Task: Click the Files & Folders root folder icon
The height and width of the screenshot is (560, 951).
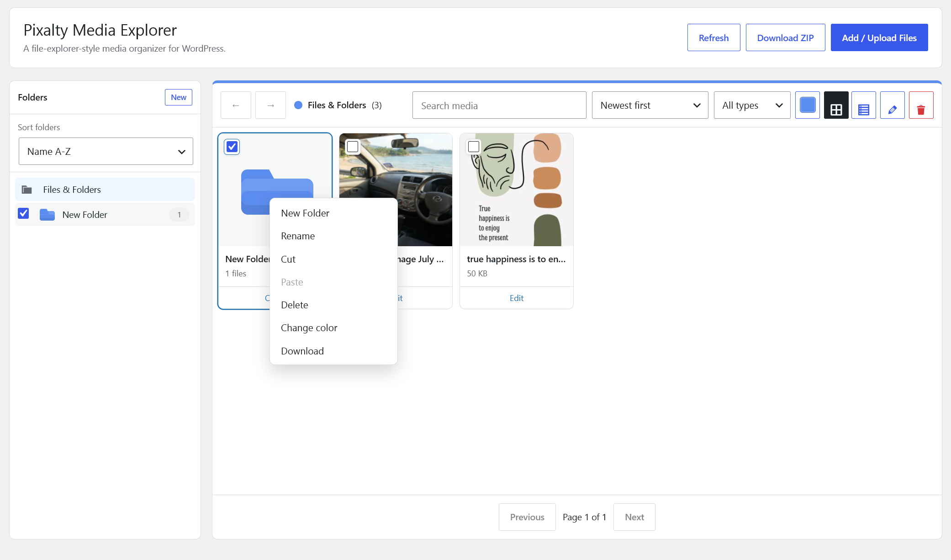Action: [27, 190]
